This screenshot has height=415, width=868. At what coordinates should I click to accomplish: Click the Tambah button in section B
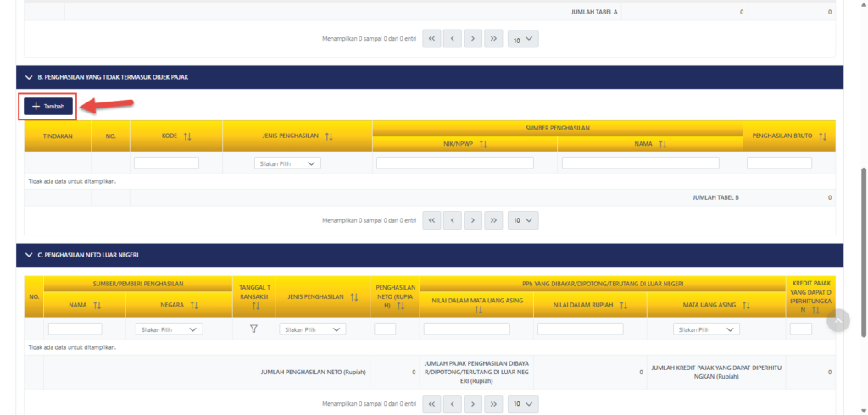[47, 106]
